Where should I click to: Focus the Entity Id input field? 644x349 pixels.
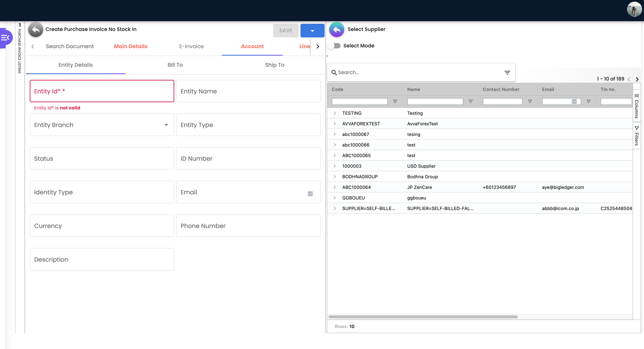[102, 91]
